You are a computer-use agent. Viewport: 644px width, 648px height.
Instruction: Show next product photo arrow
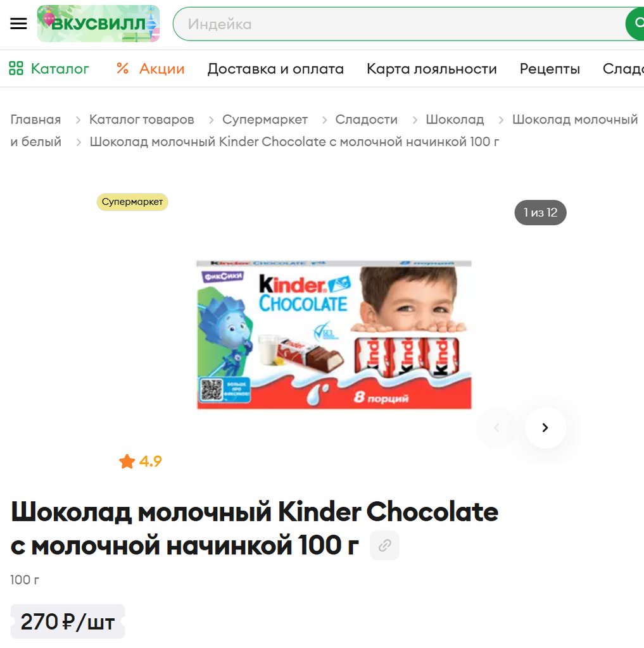[545, 428]
